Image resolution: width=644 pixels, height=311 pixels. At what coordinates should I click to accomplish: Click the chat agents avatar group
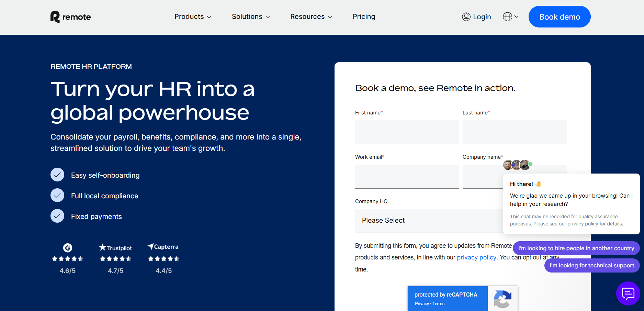point(518,165)
